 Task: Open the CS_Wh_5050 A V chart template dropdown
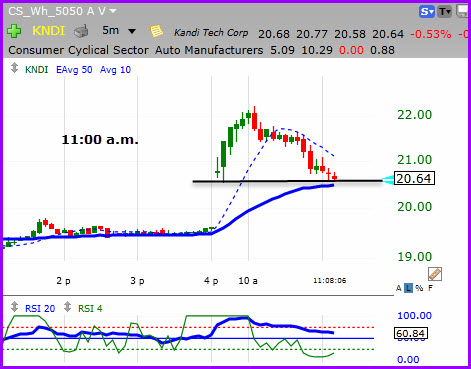tap(62, 11)
